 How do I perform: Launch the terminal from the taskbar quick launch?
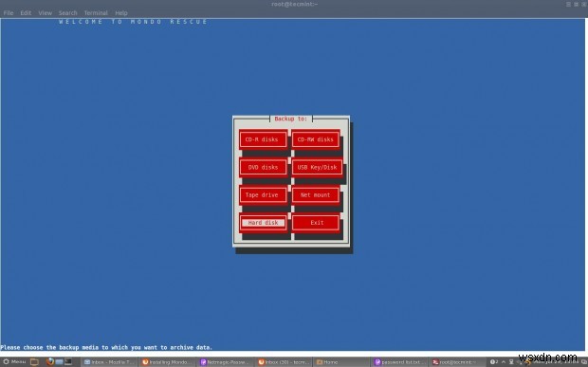68,361
